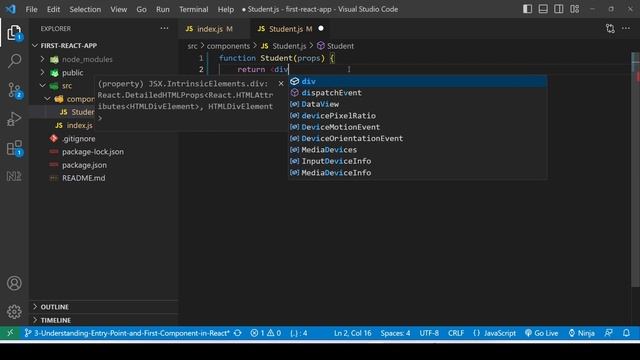Open the Edit menu

coord(53,9)
